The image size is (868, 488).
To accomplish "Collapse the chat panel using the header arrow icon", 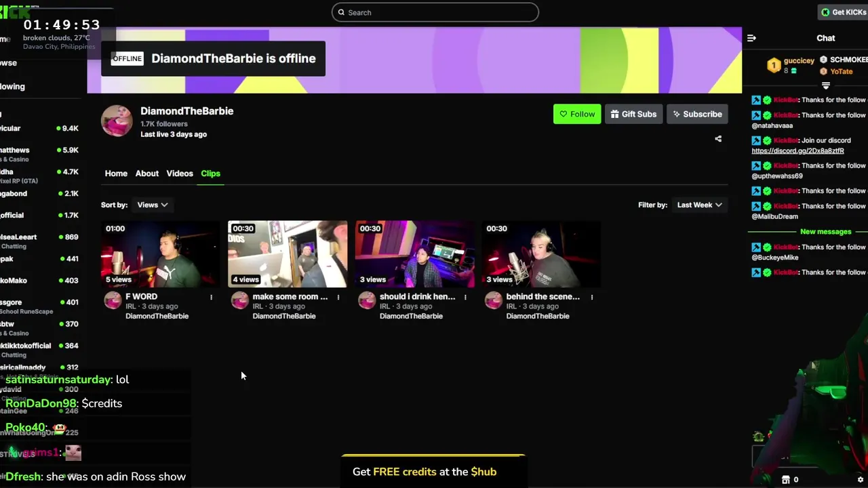I will (x=751, y=38).
